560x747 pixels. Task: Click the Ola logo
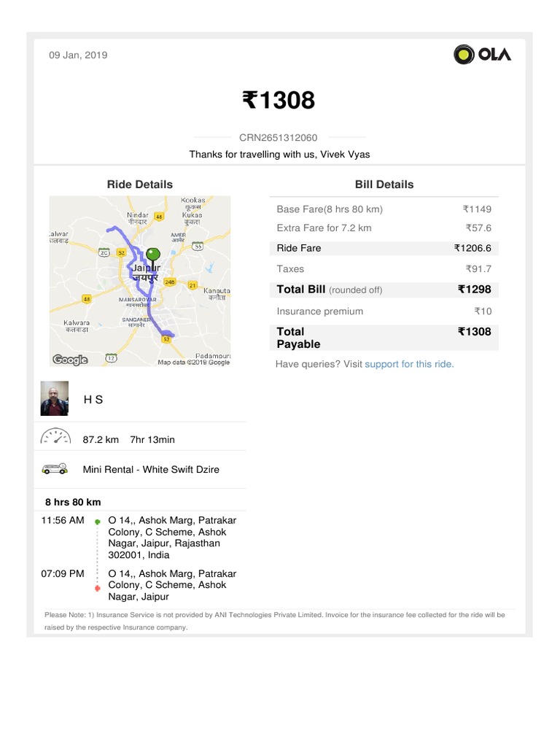[x=482, y=55]
